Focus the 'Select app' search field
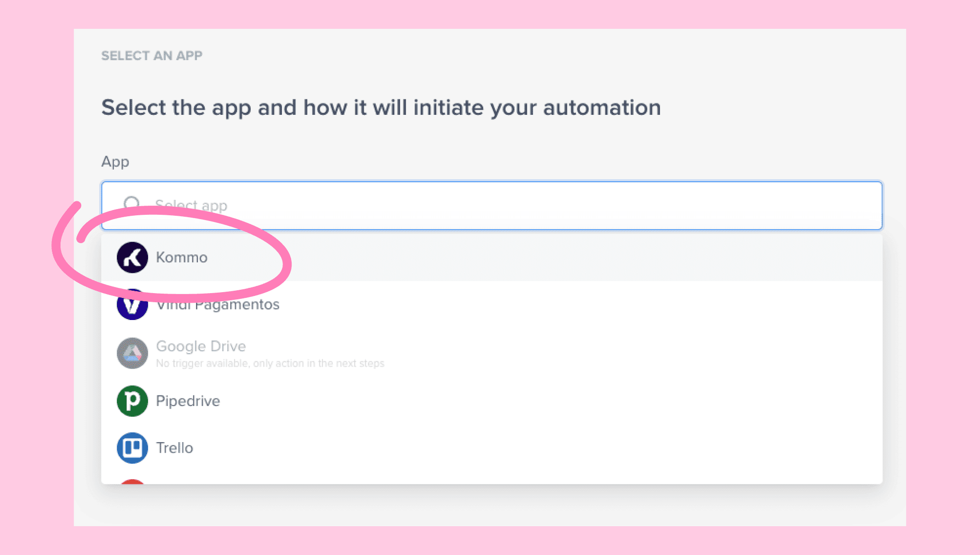Screen dimensions: 980x555 point(480,206)
